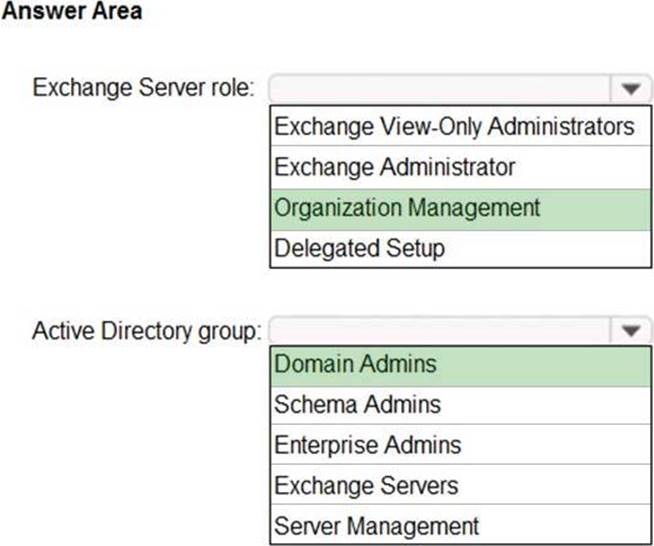
Task: Click the "Exchange Server role:" label
Action: coord(144,88)
